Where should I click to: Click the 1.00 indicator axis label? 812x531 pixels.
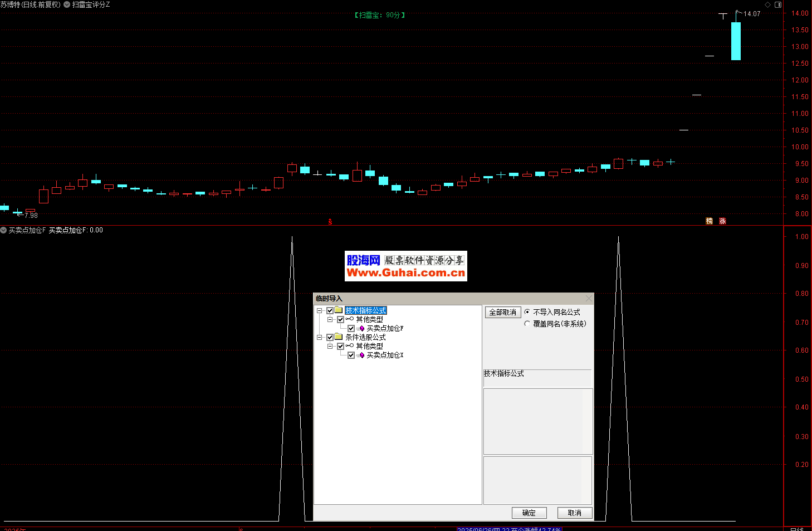[801, 237]
